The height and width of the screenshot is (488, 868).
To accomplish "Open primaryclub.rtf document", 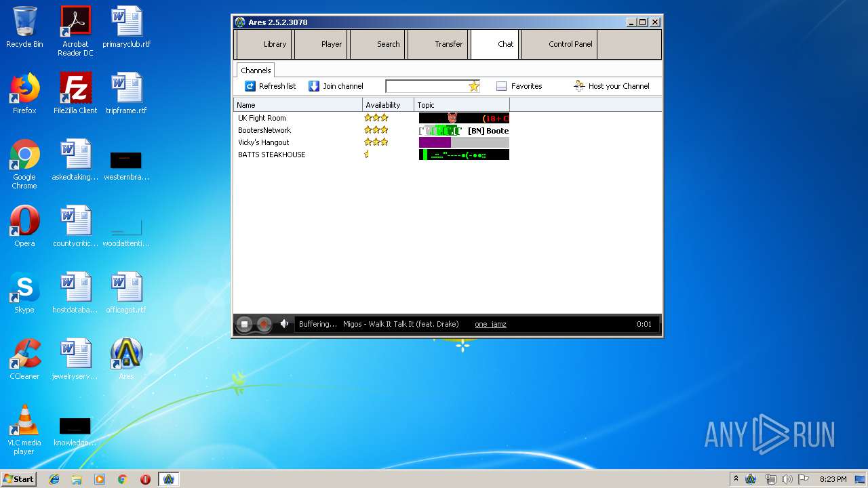I will 127,28.
